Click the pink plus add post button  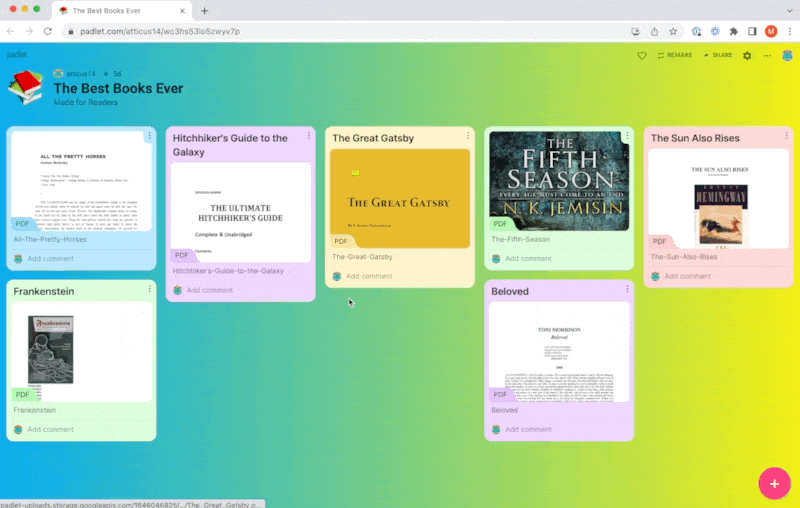pyautogui.click(x=774, y=483)
